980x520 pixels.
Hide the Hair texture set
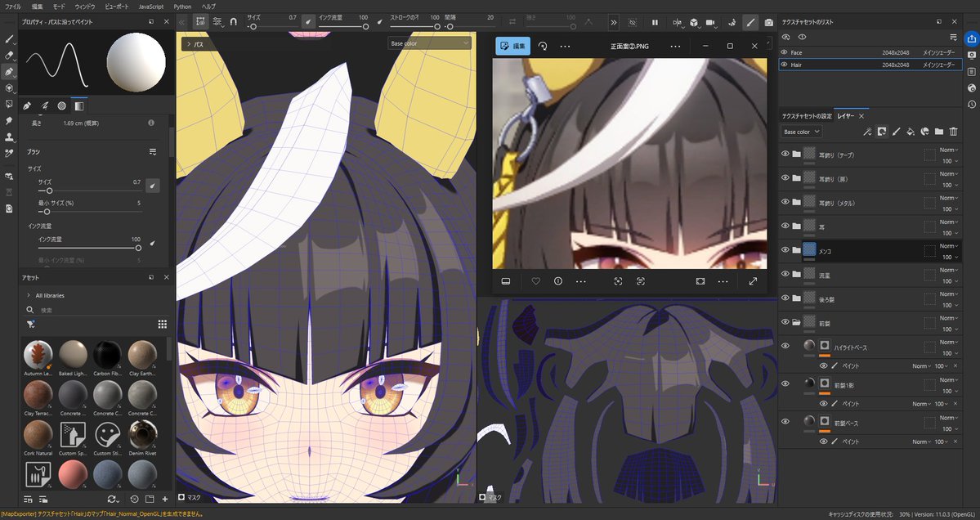coord(785,65)
